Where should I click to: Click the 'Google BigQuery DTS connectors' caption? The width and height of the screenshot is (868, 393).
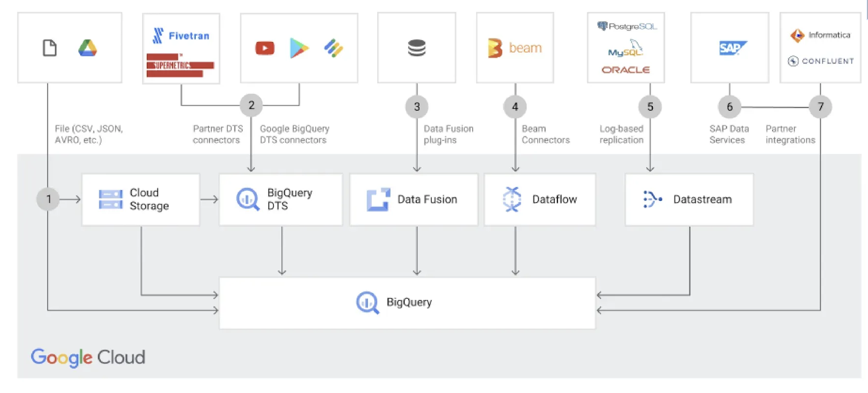pyautogui.click(x=295, y=134)
